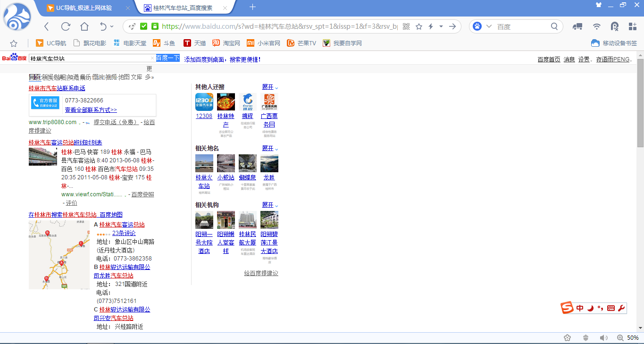
Task: Open the 桂林市汽车站联系电话 result link
Action: click(57, 88)
